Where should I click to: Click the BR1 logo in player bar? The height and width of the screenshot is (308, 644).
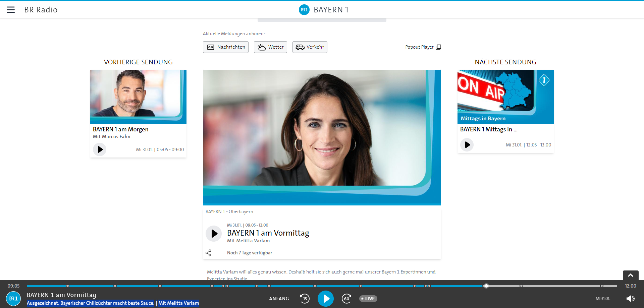tap(13, 299)
